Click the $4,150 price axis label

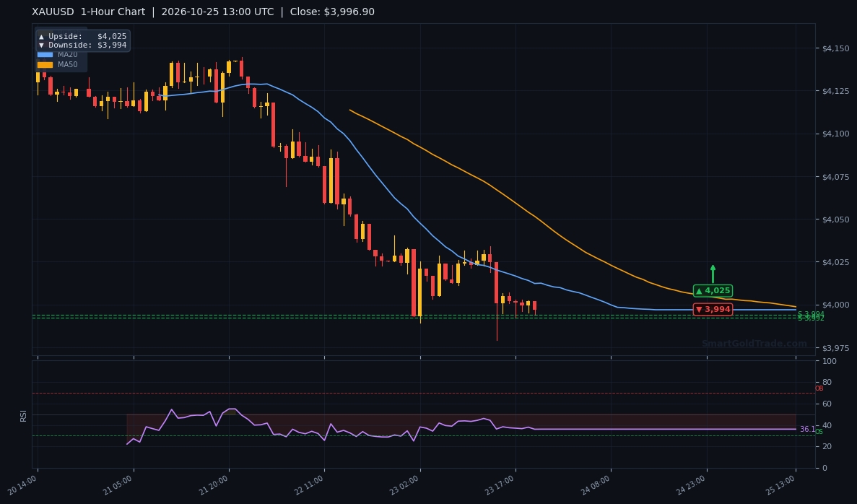coord(835,48)
